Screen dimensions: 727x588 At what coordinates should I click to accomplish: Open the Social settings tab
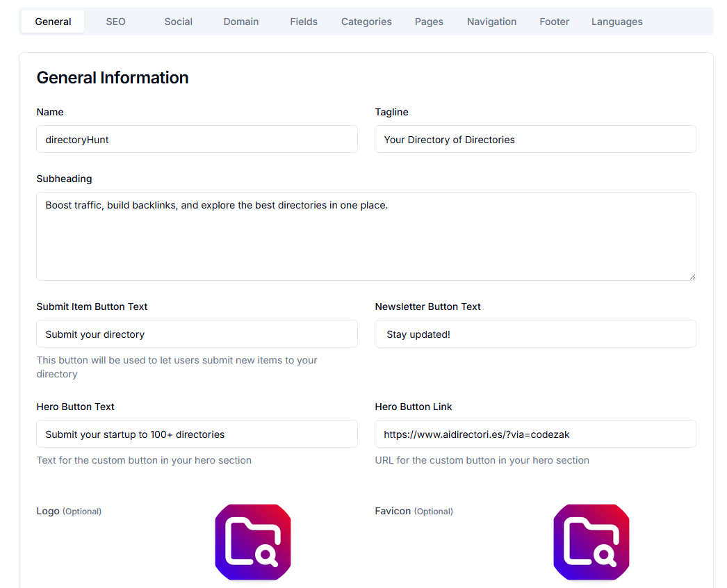point(178,22)
